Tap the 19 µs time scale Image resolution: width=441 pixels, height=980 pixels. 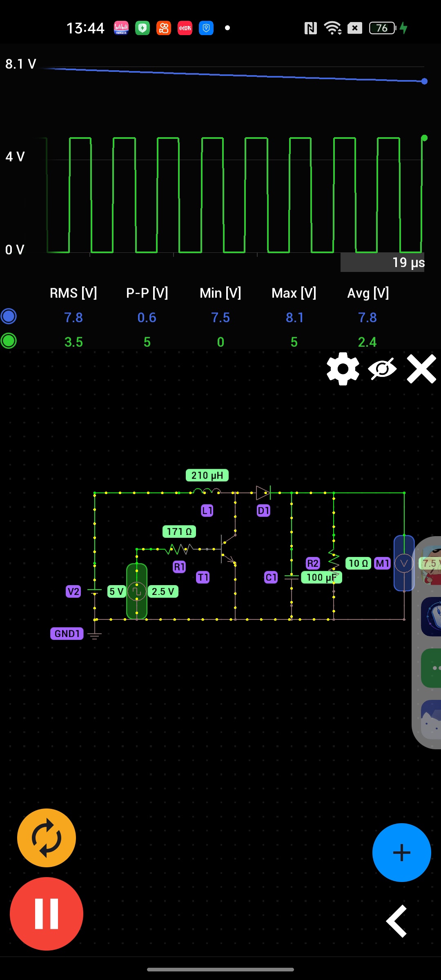point(408,262)
